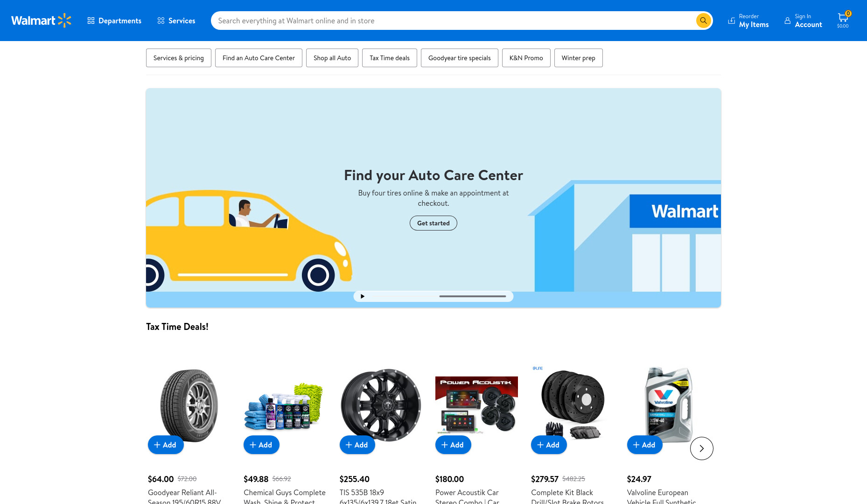This screenshot has height=504, width=867.
Task: Add TIS 535B wheel to cart
Action: pyautogui.click(x=357, y=445)
